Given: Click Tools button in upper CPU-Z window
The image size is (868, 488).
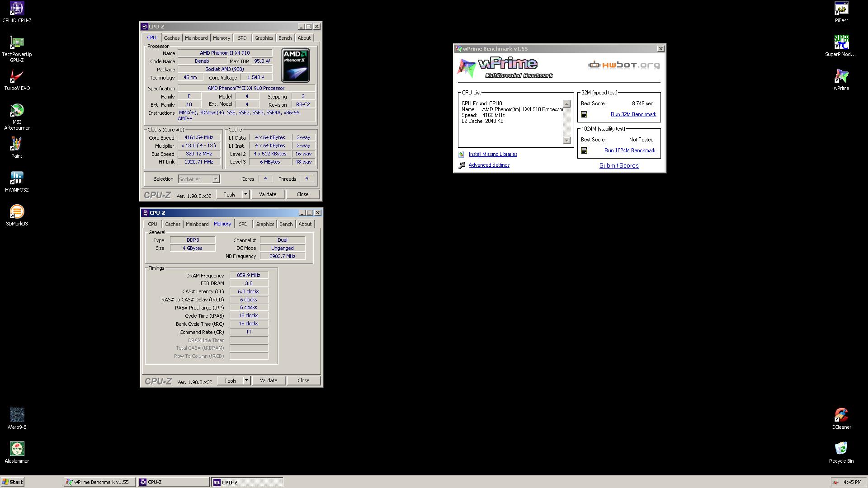Looking at the screenshot, I should [x=229, y=194].
